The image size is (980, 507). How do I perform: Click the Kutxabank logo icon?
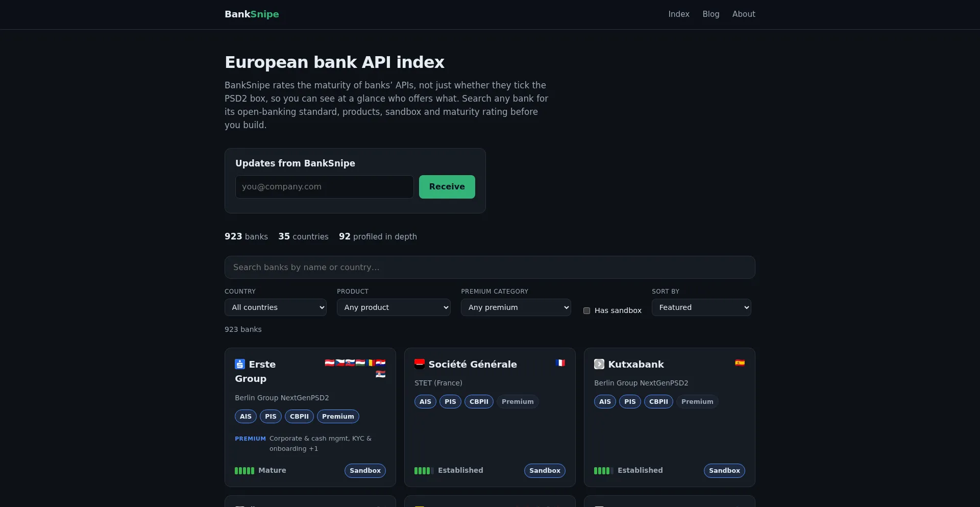point(599,364)
